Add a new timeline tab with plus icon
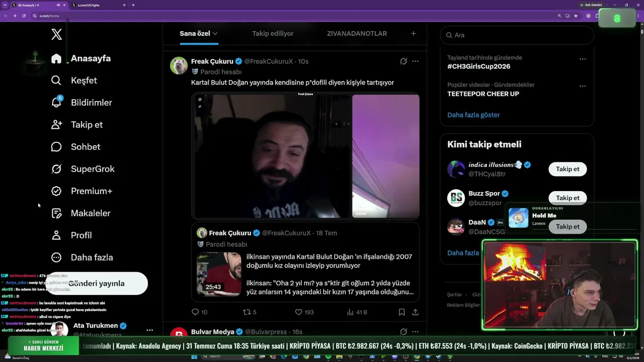The height and width of the screenshot is (362, 644). (x=413, y=34)
